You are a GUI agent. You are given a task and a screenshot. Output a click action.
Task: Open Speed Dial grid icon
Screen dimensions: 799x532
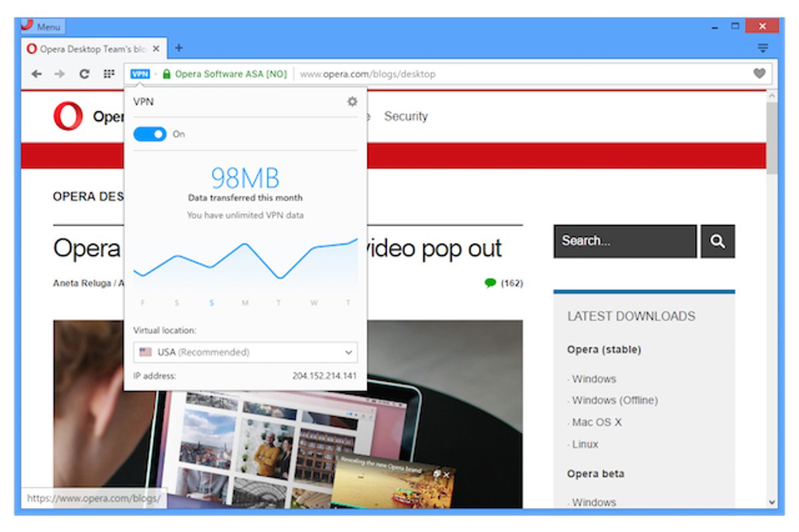coord(109,74)
